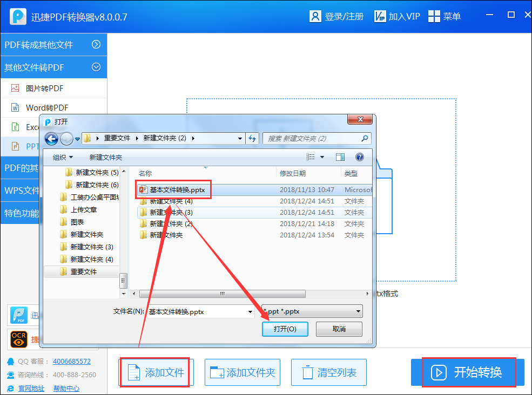Click the PPT file icon in sidebar
Image resolution: width=532 pixels, height=395 pixels.
click(15, 146)
